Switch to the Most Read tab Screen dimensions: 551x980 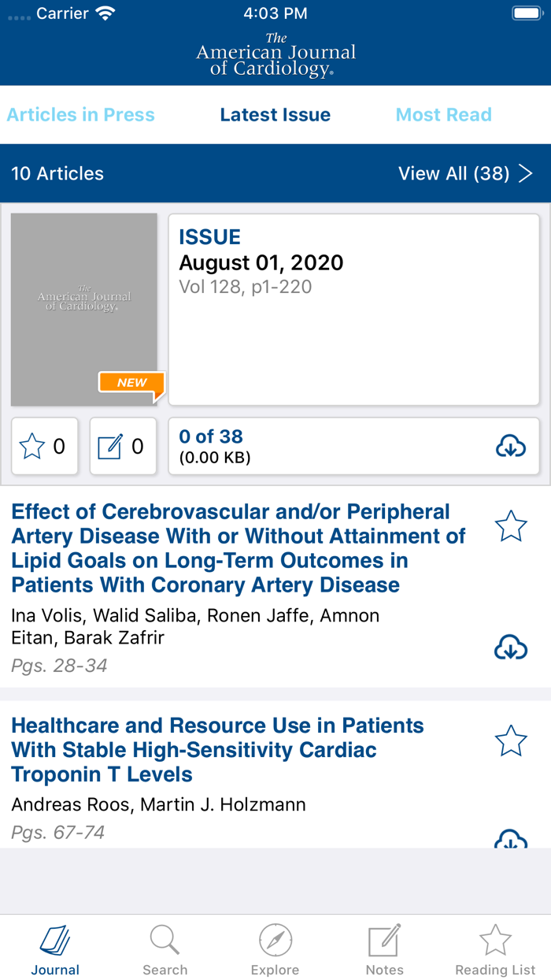(x=443, y=115)
